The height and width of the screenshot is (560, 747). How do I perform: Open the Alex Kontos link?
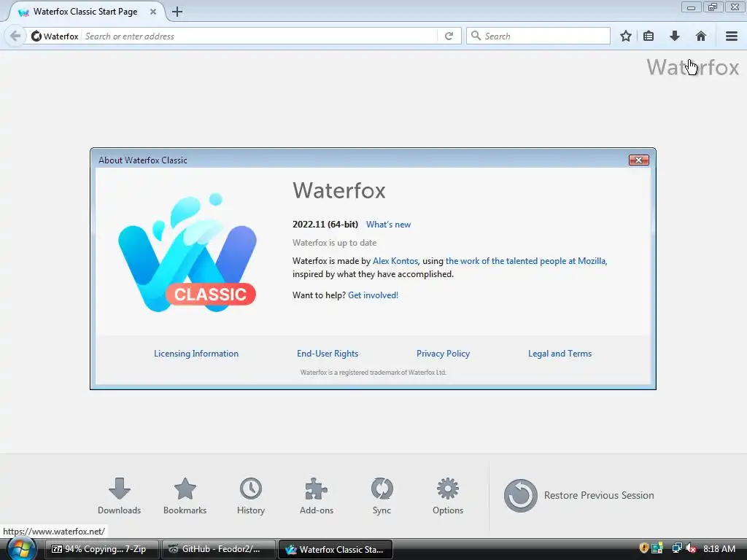(395, 261)
